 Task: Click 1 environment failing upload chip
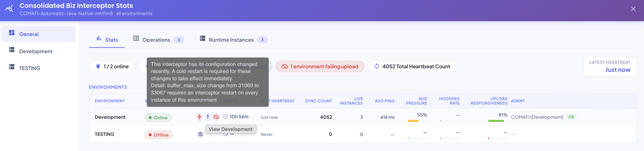pos(320,66)
